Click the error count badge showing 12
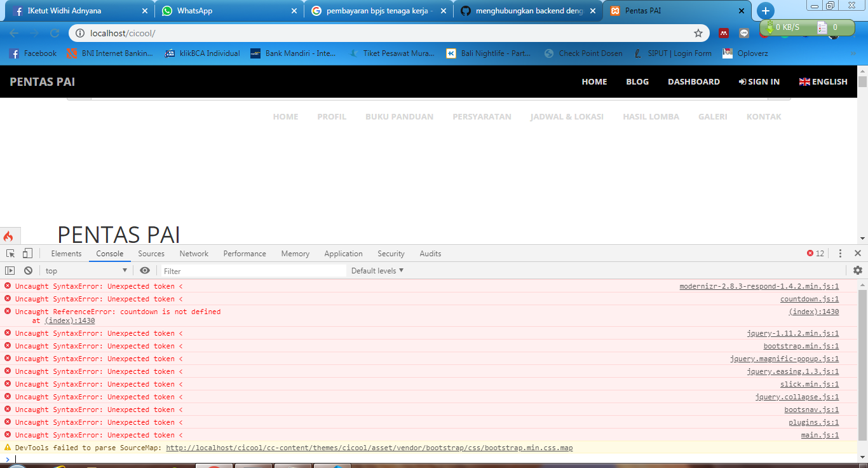This screenshot has height=468, width=868. 814,253
